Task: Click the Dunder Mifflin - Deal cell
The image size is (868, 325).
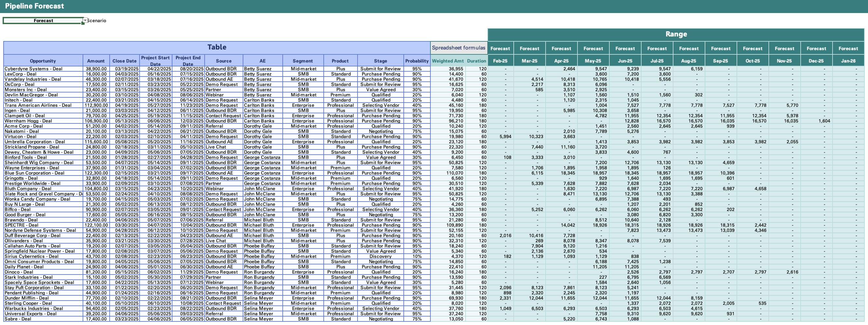Action: coord(43,298)
